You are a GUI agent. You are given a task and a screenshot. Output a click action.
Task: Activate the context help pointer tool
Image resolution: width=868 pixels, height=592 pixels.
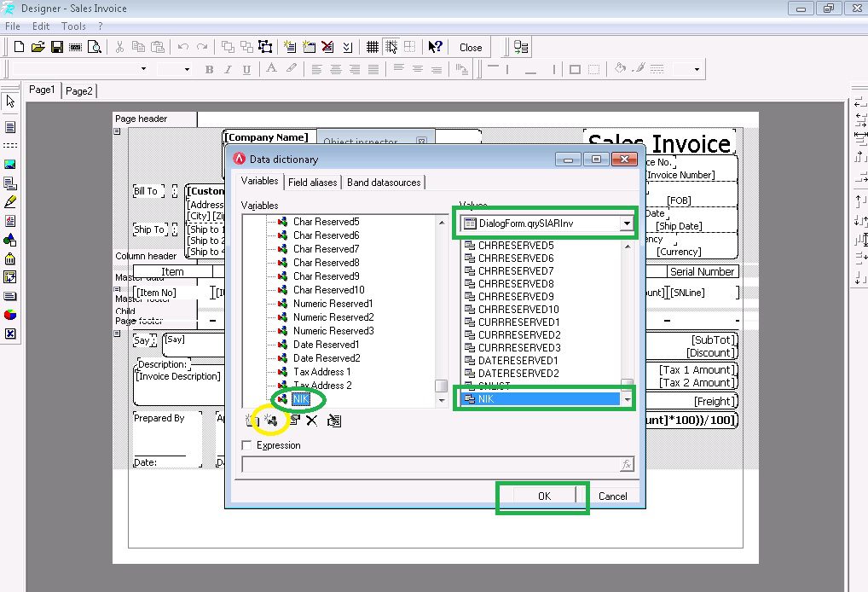click(435, 47)
